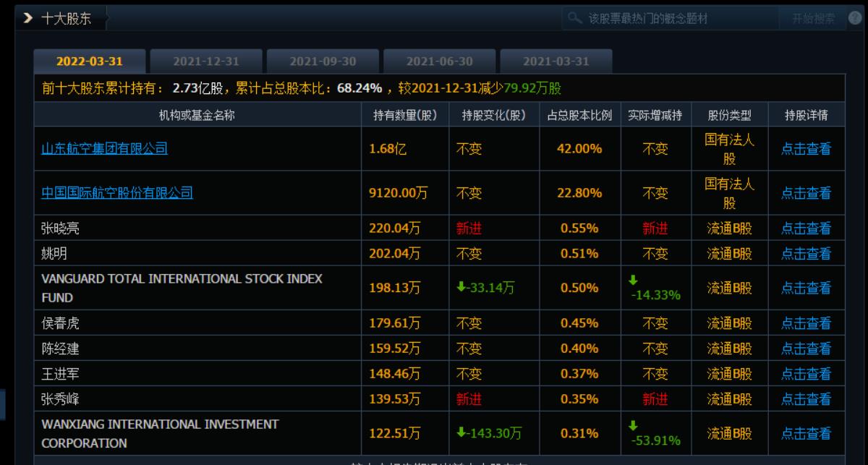Switch to the 2021-09-30 tab
The image size is (868, 465).
click(323, 61)
